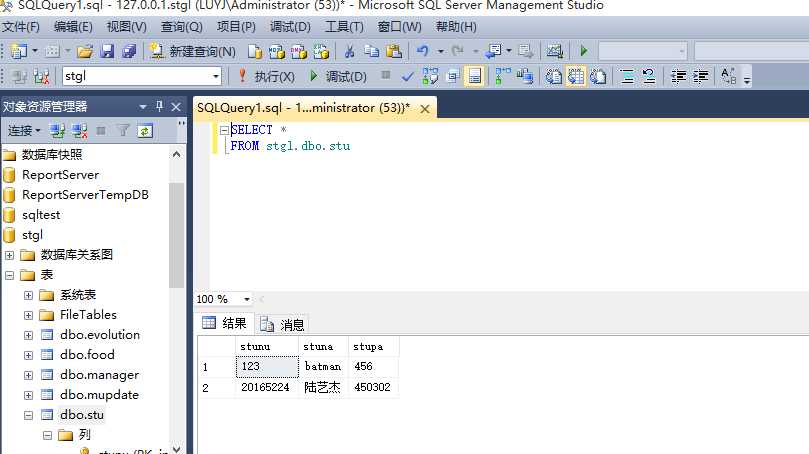Click the XMLA query icon
809x454 pixels.
(x=321, y=51)
